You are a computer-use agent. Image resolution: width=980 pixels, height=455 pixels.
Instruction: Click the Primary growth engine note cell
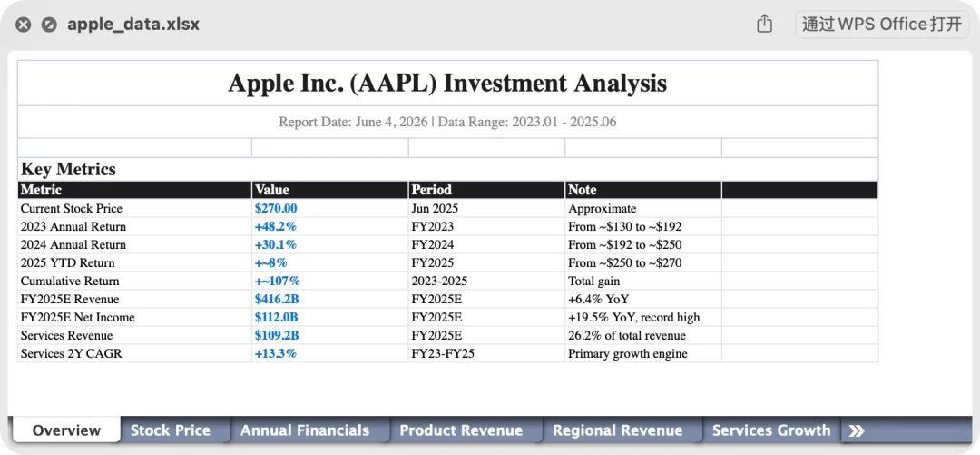pos(643,353)
